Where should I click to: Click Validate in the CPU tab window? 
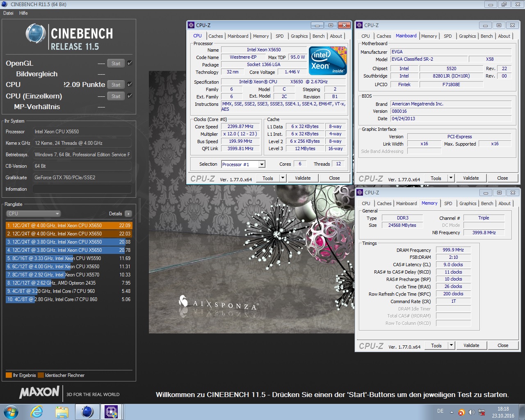303,178
